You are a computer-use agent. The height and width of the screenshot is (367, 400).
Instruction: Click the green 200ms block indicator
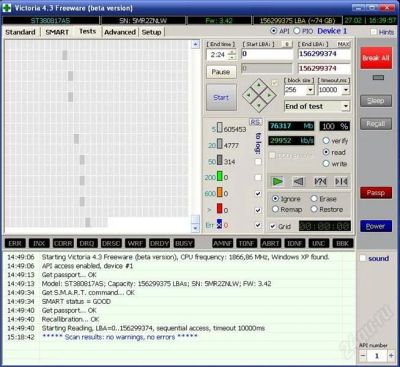click(x=219, y=177)
